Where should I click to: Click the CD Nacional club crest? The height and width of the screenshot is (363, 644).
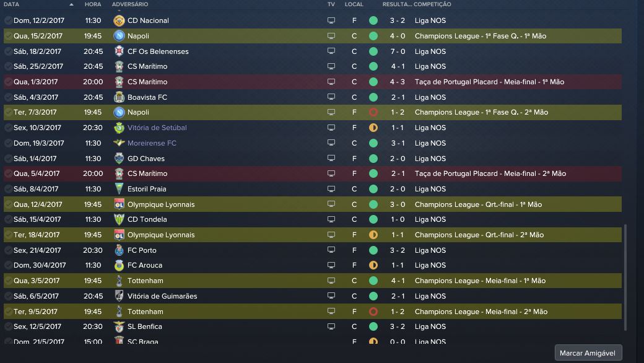(120, 20)
